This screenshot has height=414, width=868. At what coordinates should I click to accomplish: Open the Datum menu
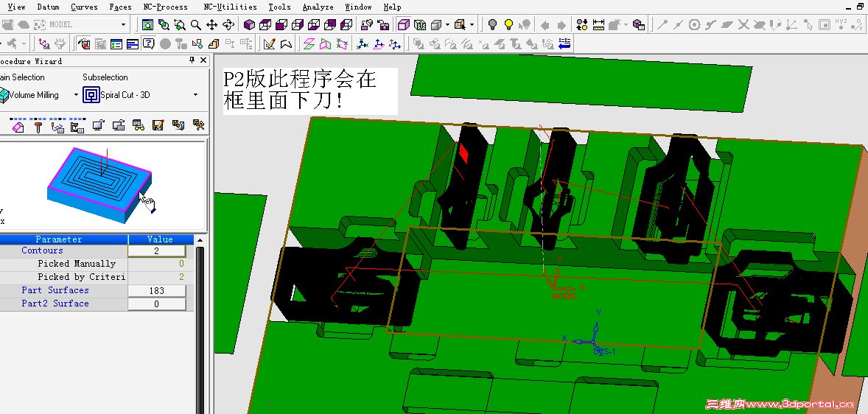48,7
